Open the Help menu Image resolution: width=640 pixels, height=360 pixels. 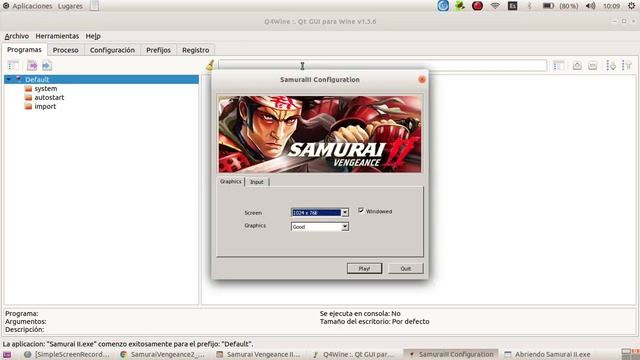tap(93, 36)
